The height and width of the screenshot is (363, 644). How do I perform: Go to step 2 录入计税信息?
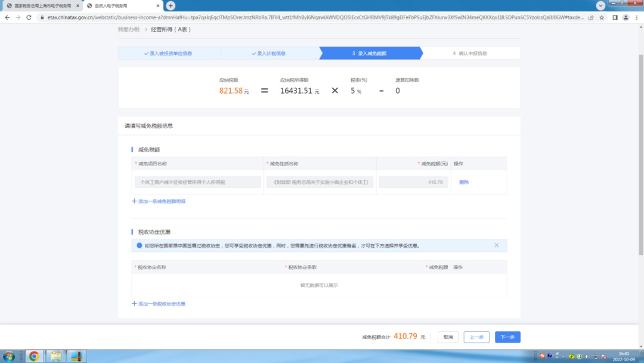click(x=268, y=54)
